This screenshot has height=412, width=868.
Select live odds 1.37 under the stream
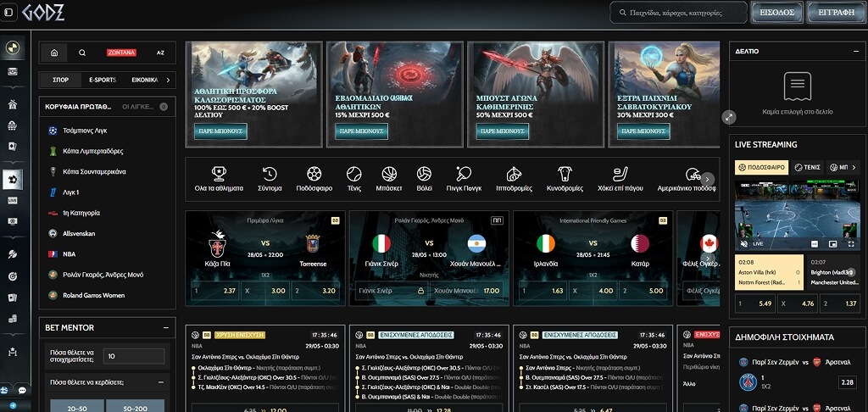tap(840, 303)
